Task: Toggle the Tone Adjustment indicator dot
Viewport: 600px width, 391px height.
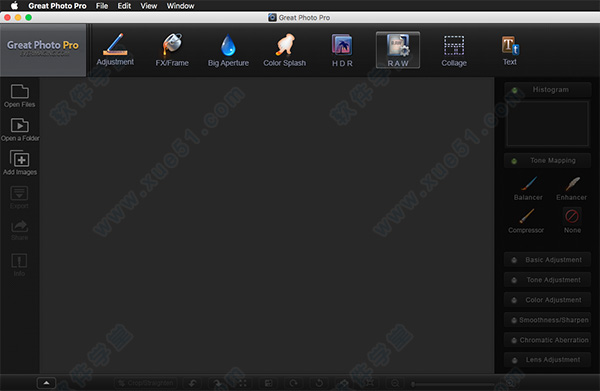Action: pyautogui.click(x=514, y=280)
